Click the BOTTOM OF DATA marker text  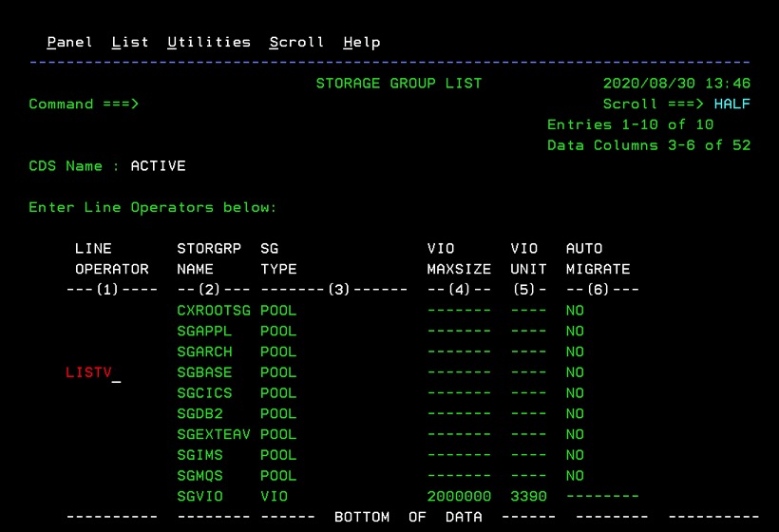click(x=408, y=517)
